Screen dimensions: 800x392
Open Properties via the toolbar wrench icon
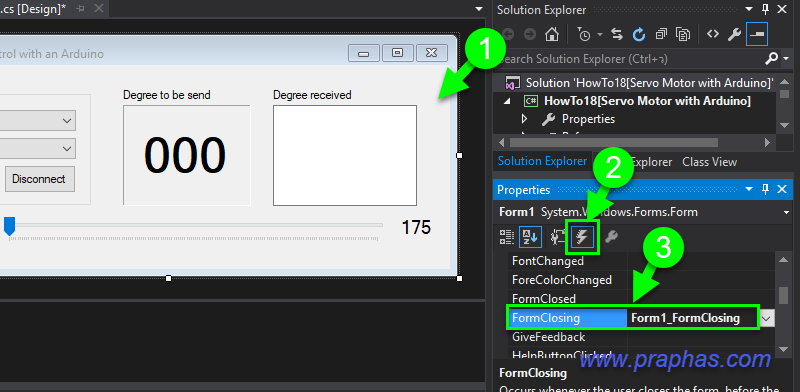734,34
